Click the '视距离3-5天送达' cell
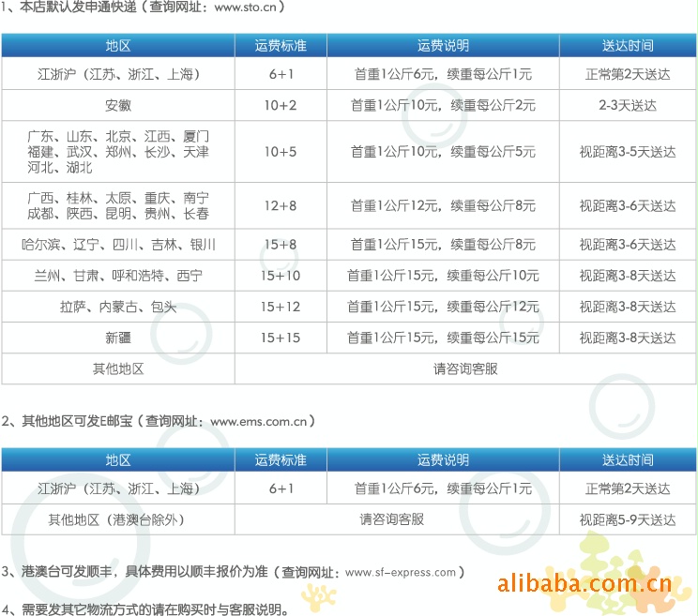Viewport: 698px width, 616px height. click(628, 152)
